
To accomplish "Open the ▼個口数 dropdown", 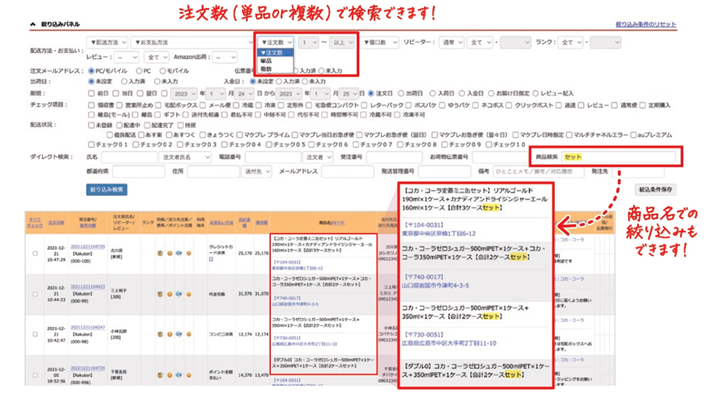I will pyautogui.click(x=380, y=42).
